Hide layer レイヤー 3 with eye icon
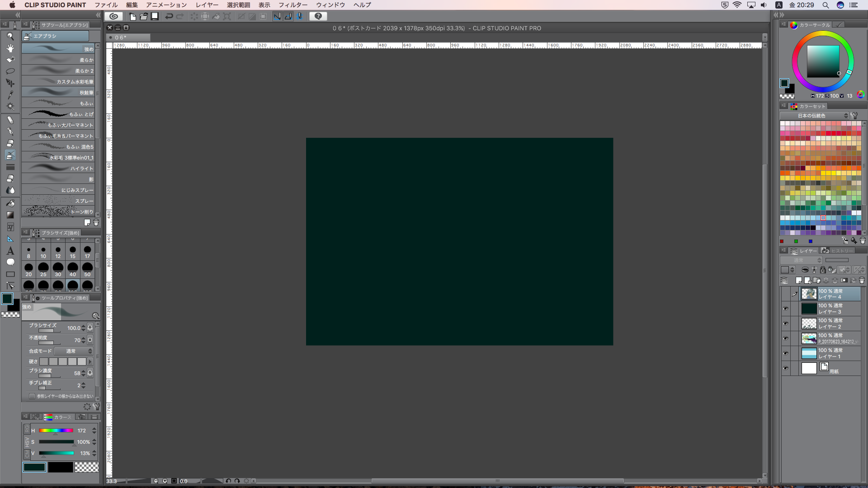This screenshot has height=488, width=868. point(785,309)
